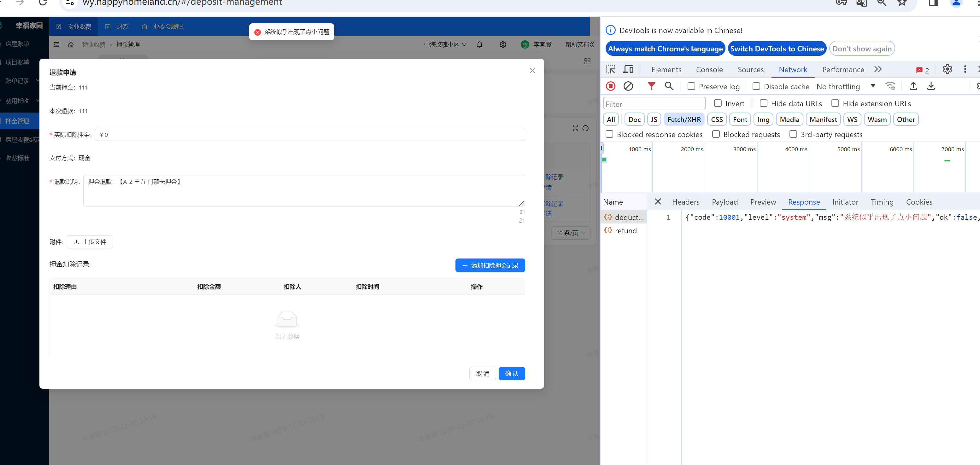Open the No throttling dropdown

click(845, 86)
